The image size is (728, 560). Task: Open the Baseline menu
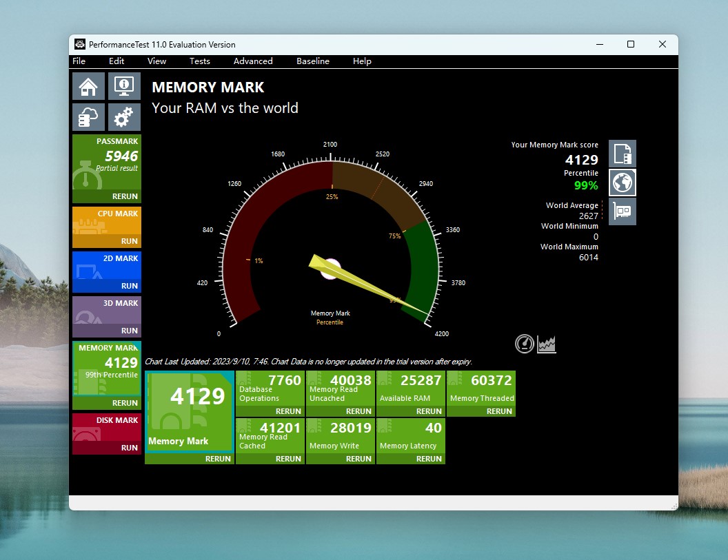pos(313,61)
